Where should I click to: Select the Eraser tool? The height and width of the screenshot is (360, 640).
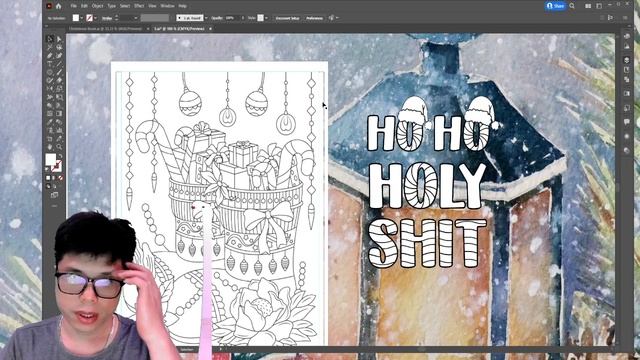[x=59, y=80]
